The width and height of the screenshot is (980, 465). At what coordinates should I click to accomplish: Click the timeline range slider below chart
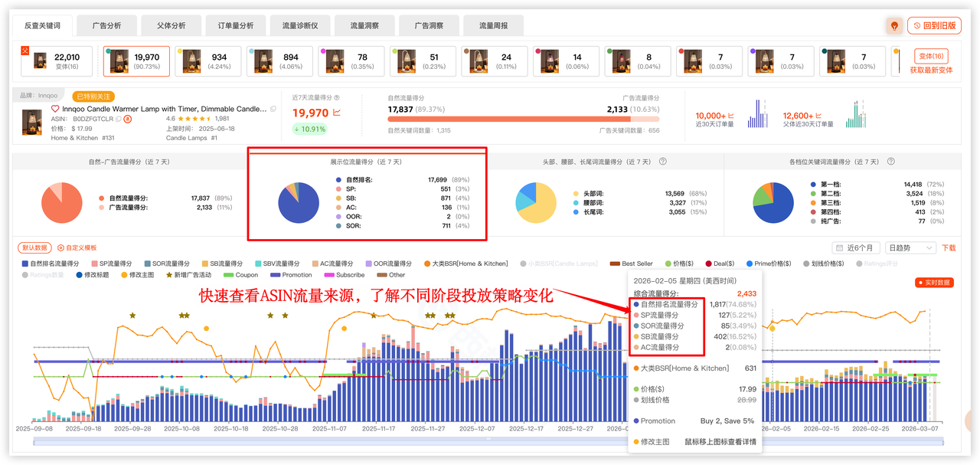point(479,441)
